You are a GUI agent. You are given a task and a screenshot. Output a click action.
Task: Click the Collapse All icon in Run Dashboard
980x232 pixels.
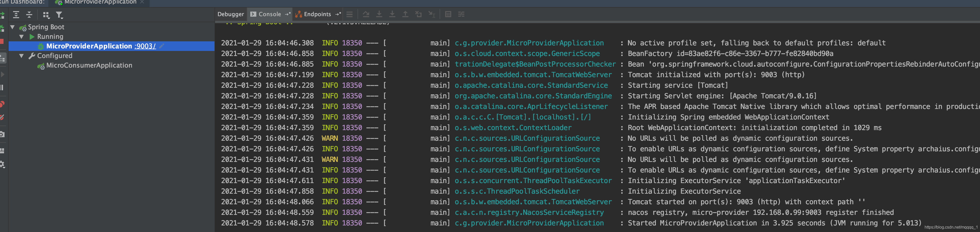tap(29, 15)
